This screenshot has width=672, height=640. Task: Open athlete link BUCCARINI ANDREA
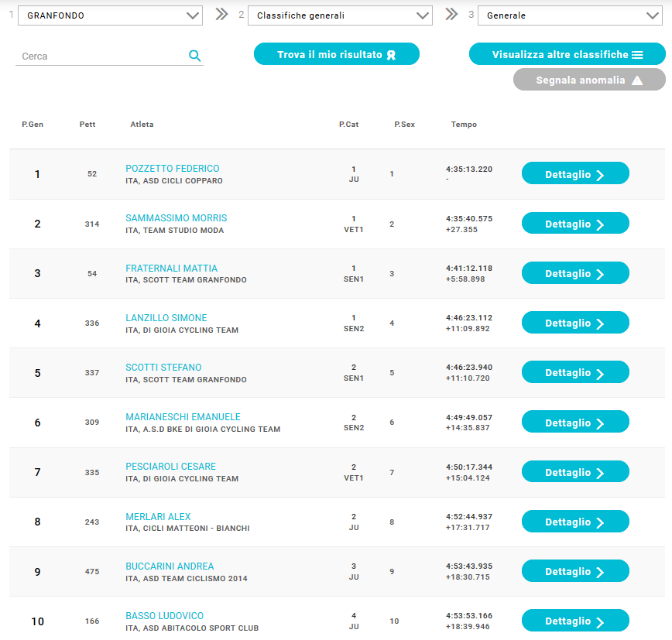click(170, 566)
